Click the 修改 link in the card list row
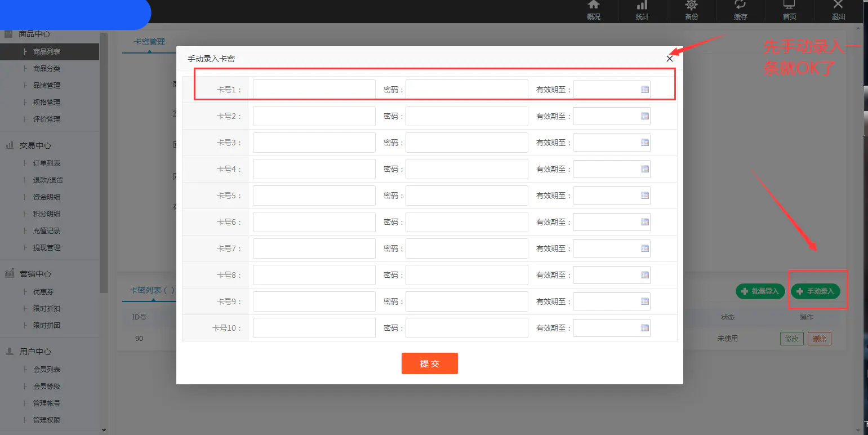This screenshot has height=435, width=868. pyautogui.click(x=792, y=338)
